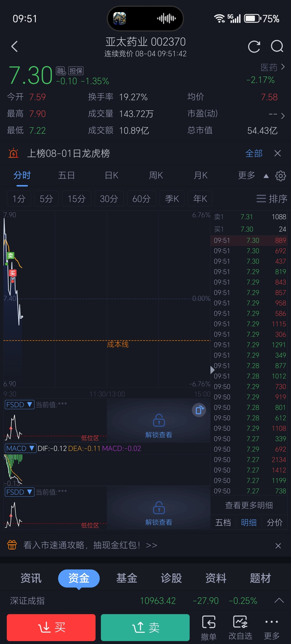Switch to the 分时 tab
Viewport: 291px width, 644px height.
[x=22, y=176]
